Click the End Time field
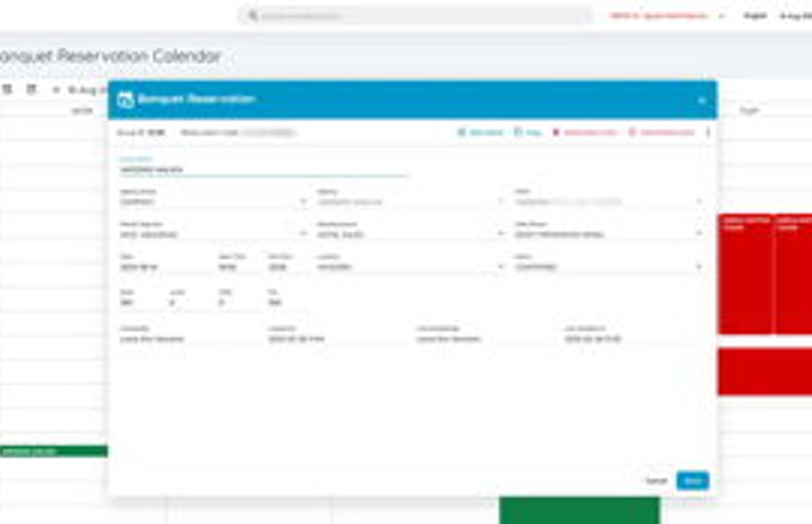Image resolution: width=812 pixels, height=524 pixels. coord(288,267)
